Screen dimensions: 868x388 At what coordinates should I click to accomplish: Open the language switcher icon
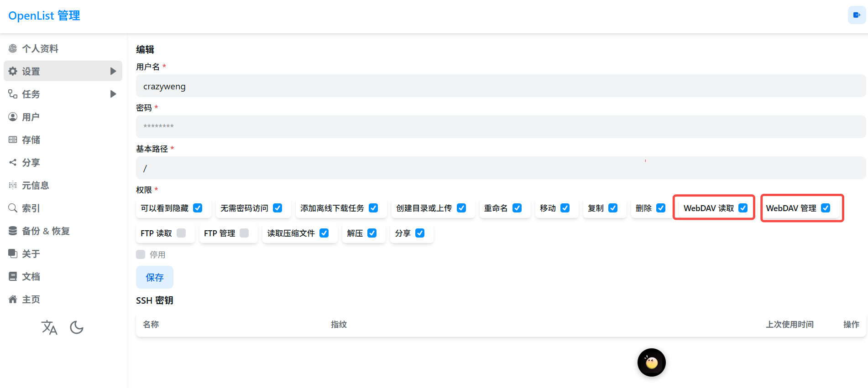[x=49, y=327]
